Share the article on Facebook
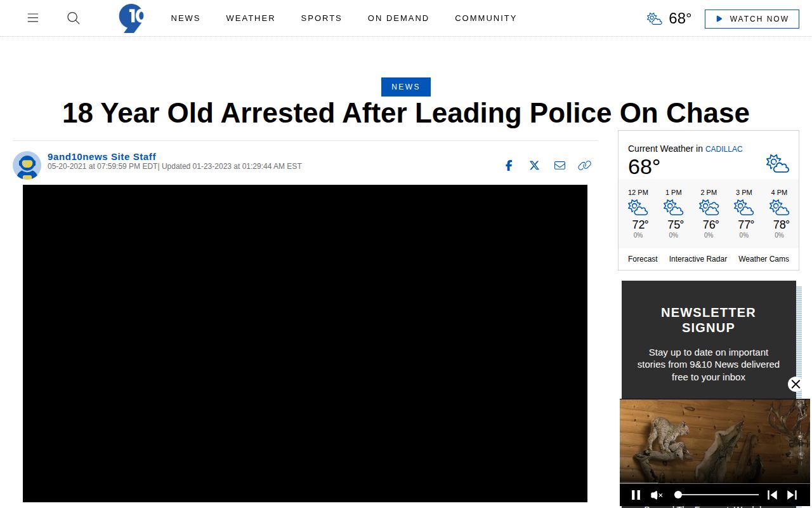Viewport: 812px width, 508px height. click(x=509, y=165)
